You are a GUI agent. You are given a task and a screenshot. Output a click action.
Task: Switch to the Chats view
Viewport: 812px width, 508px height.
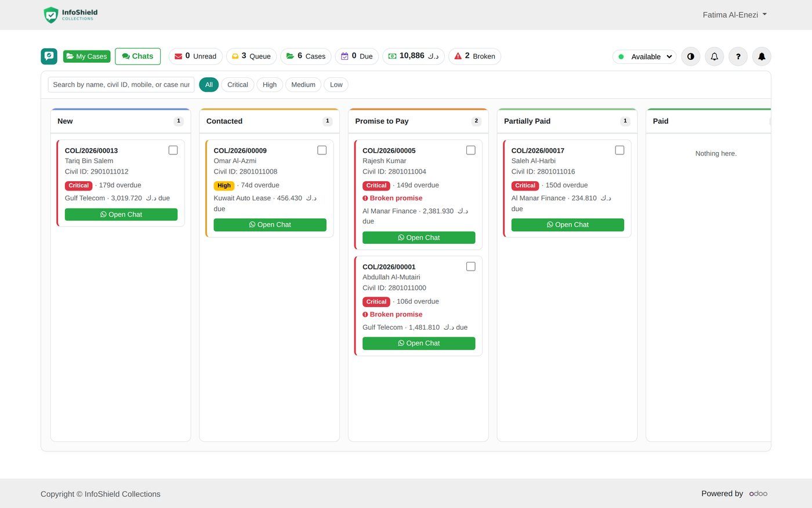click(137, 56)
